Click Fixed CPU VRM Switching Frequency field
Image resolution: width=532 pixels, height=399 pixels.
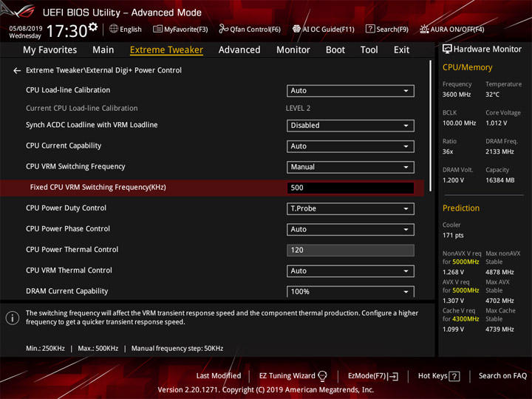[x=350, y=188]
